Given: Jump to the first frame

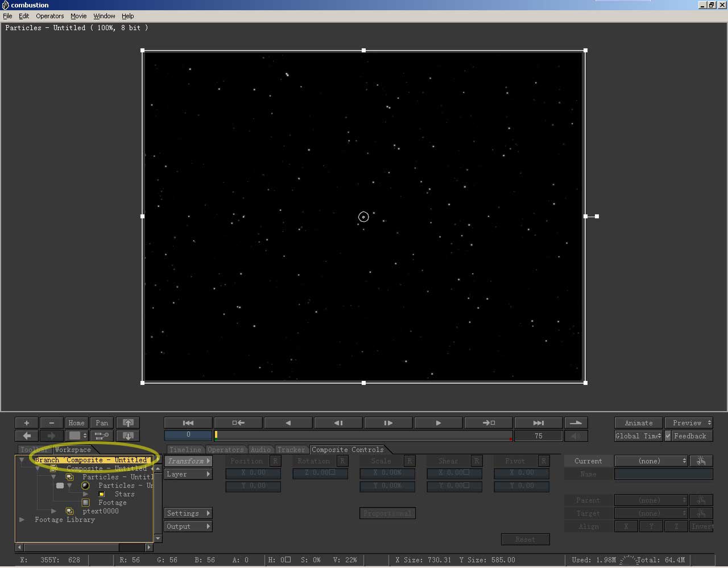Looking at the screenshot, I should pos(188,423).
